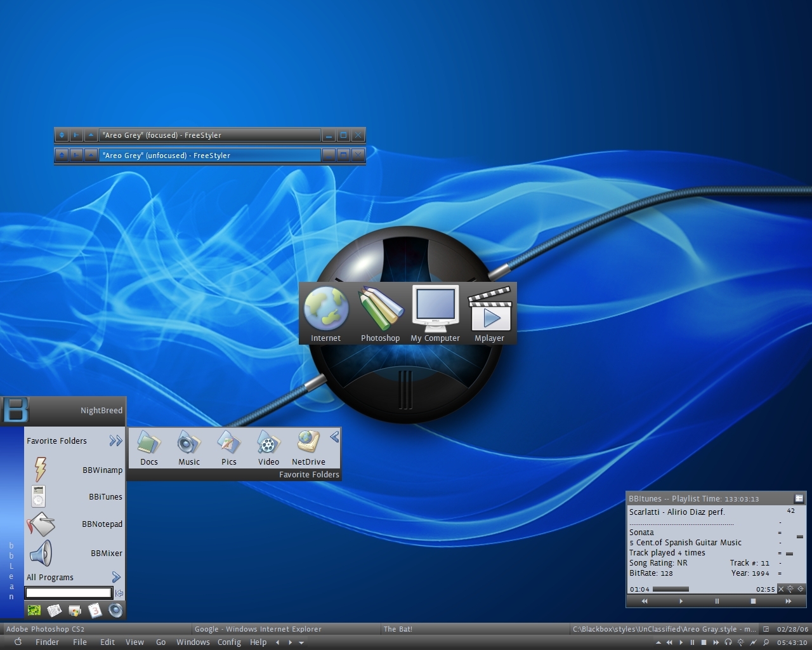Open the Music favorite folder

click(189, 442)
